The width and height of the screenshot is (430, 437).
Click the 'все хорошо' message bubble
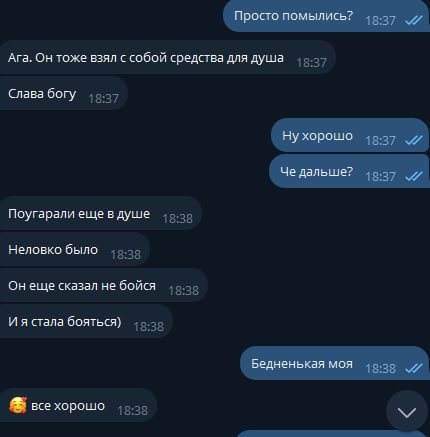78,405
